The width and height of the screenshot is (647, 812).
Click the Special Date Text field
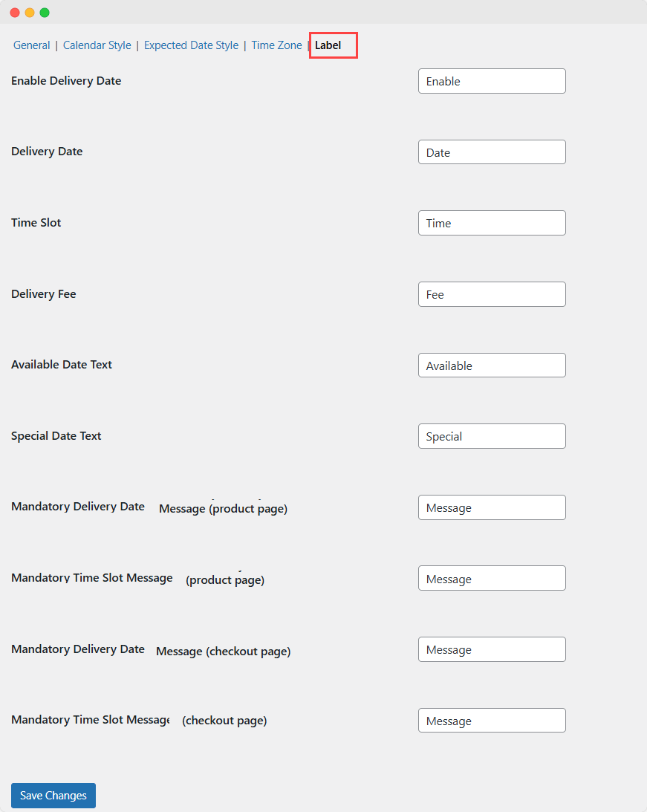pyautogui.click(x=492, y=436)
